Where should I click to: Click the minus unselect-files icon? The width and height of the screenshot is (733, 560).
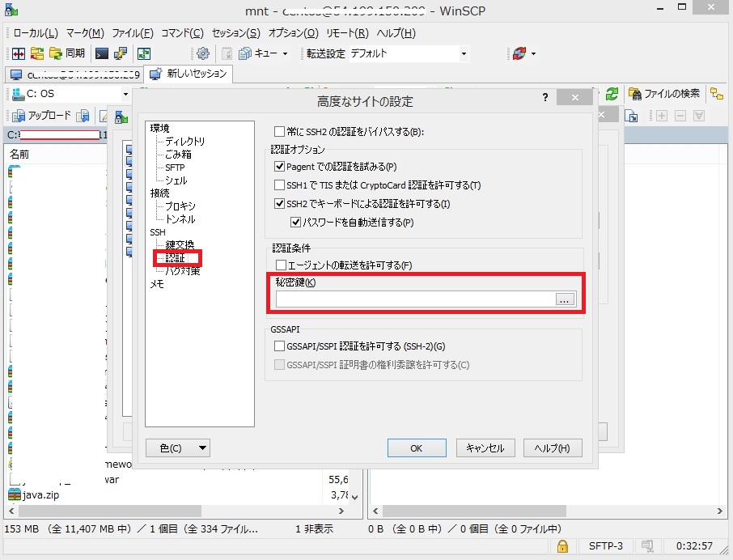pos(680,116)
